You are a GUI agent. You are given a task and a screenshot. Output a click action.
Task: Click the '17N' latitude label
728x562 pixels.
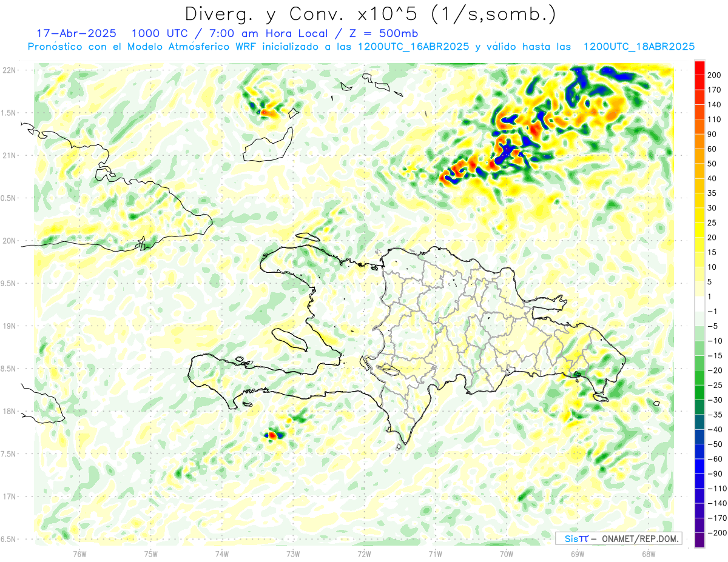pos(8,497)
